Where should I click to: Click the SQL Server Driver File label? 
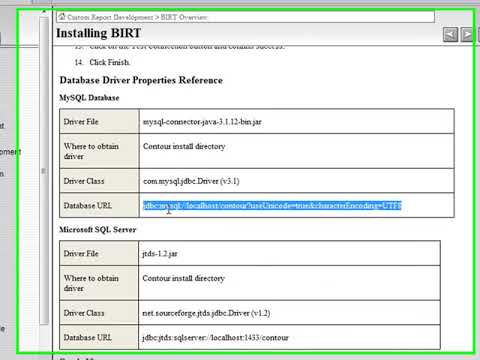coord(81,254)
